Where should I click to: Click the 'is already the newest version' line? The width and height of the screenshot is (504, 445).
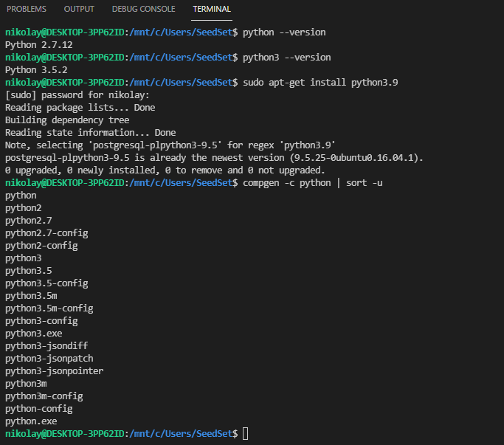pyautogui.click(x=214, y=157)
